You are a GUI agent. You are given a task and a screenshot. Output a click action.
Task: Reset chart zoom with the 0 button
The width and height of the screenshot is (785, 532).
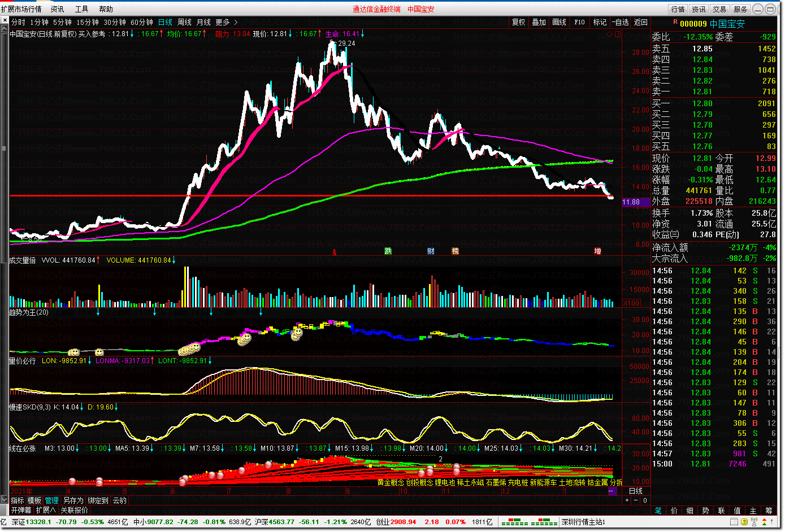(645, 500)
